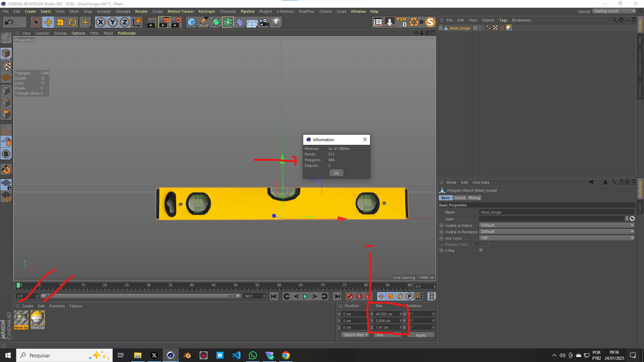The width and height of the screenshot is (644, 362).
Task: Toggle the Y axis lock icon
Action: pos(113,22)
